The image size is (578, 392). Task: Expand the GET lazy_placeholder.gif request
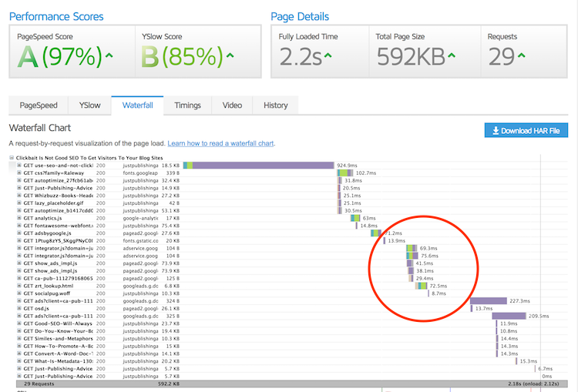click(x=19, y=203)
